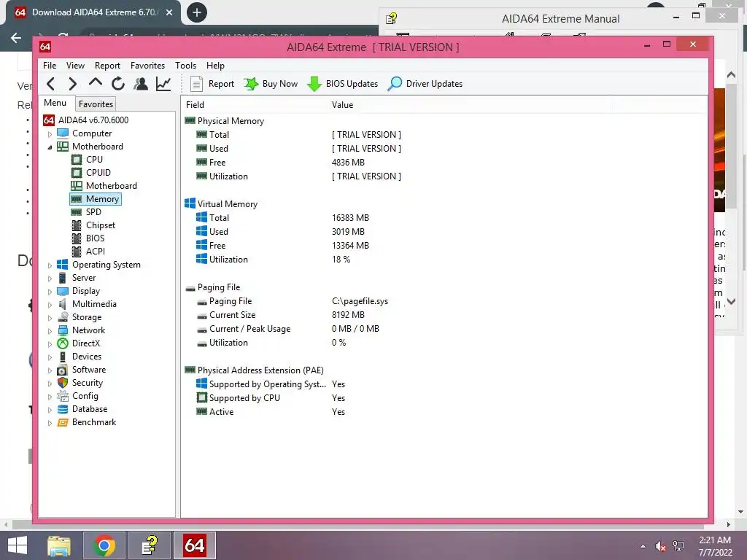
Task: Select the CPUID item icon
Action: [x=76, y=172]
